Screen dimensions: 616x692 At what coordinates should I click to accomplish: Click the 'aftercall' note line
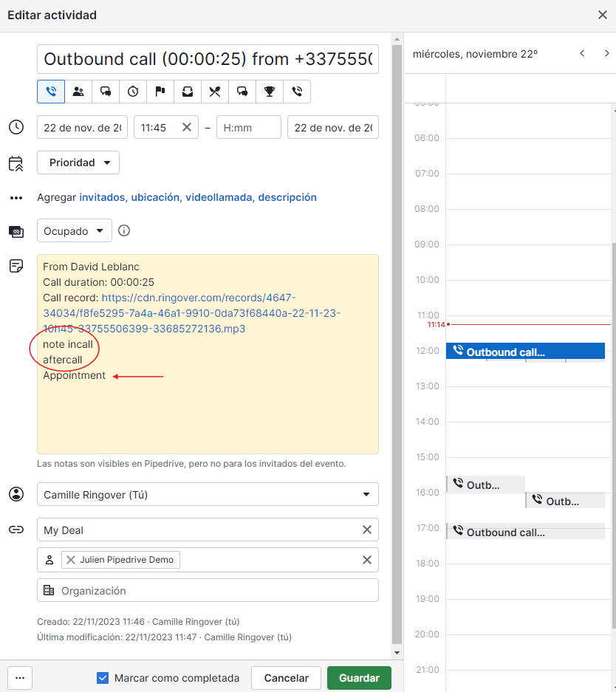(62, 360)
